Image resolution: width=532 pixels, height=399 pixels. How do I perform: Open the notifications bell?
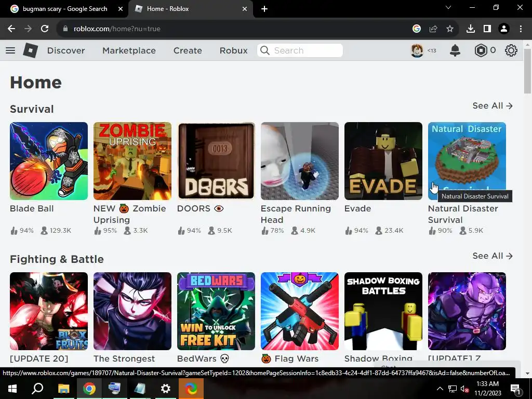pyautogui.click(x=455, y=50)
